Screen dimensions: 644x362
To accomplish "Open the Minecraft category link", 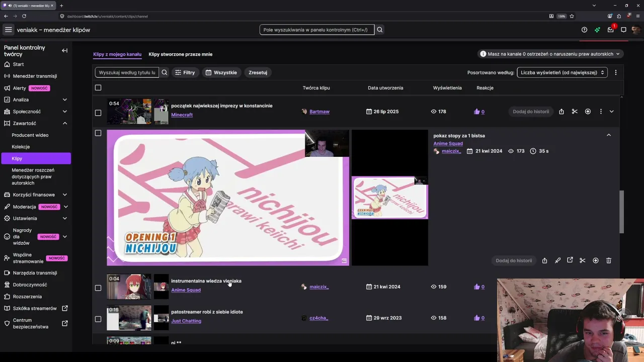I will click(182, 115).
